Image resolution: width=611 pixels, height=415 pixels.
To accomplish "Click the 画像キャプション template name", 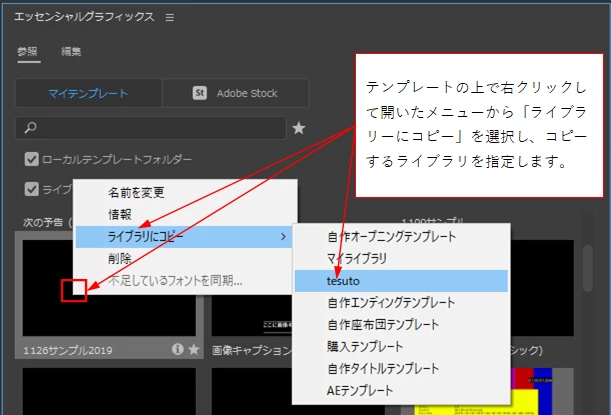I will coord(252,350).
